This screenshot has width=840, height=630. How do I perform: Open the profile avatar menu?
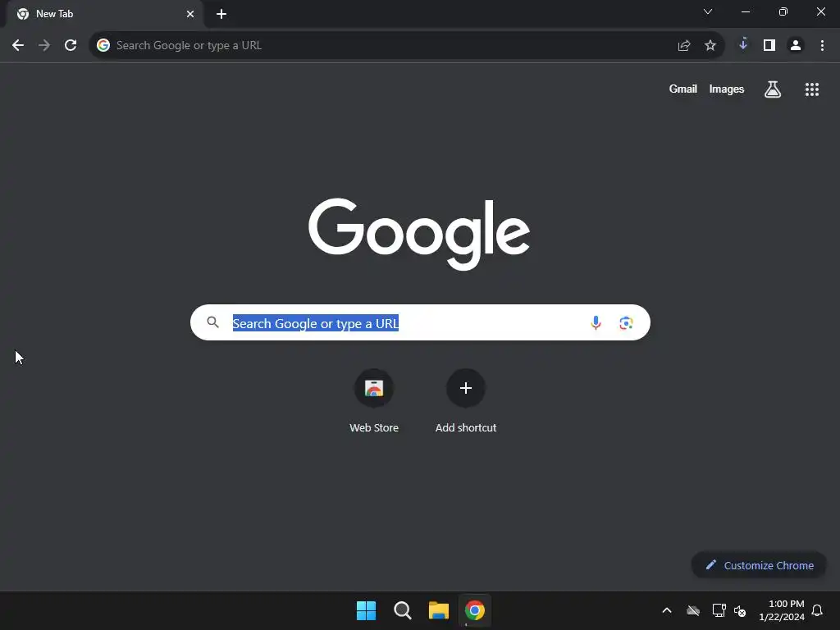[x=796, y=46]
